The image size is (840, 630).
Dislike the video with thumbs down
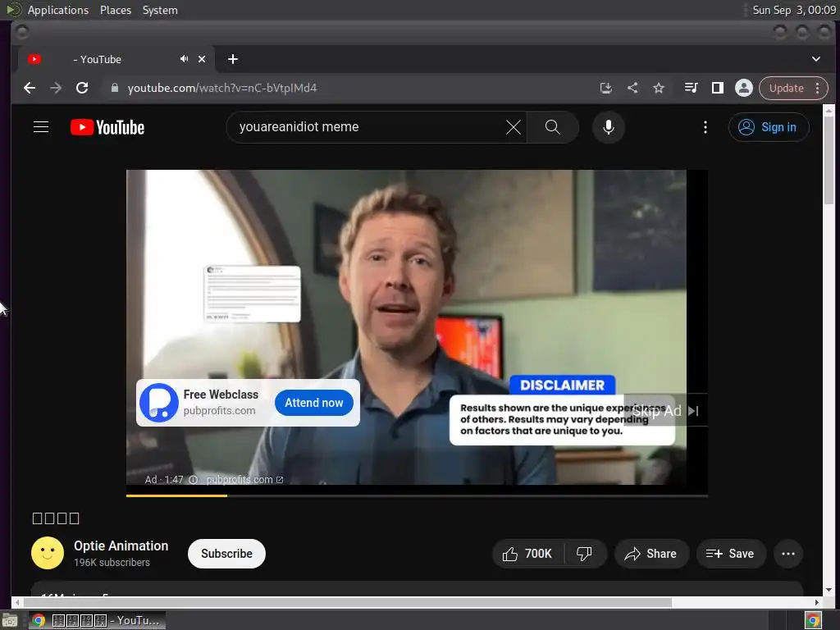[x=584, y=554]
